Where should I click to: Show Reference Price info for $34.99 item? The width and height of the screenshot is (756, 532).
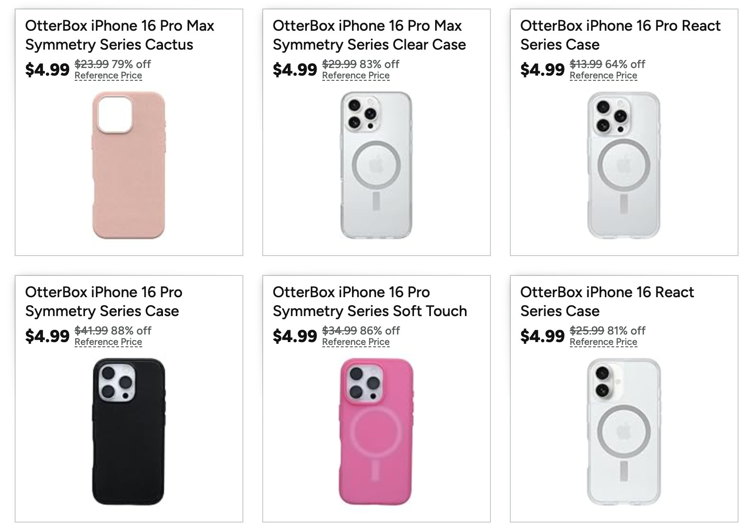coord(356,342)
